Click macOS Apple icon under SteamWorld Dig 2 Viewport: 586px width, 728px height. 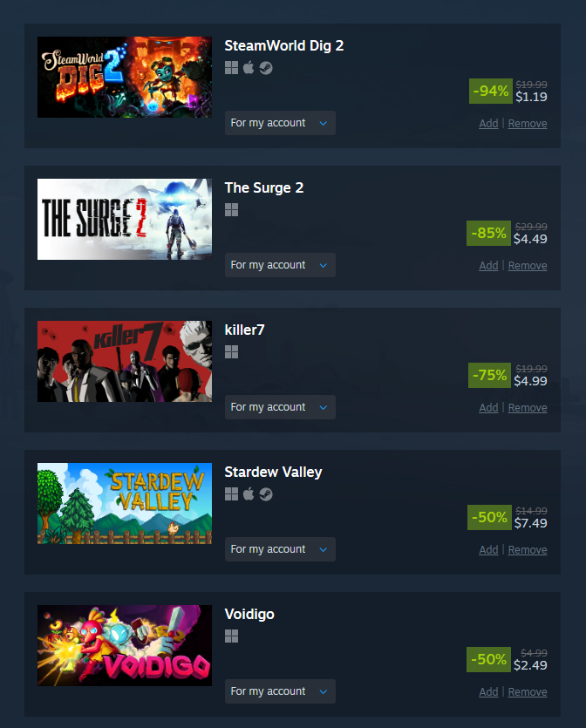coord(249,68)
